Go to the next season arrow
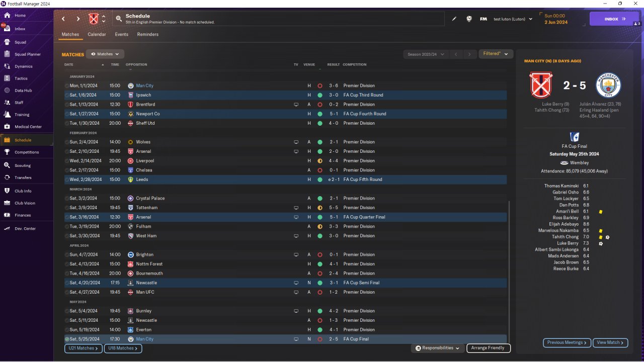644x362 pixels. [x=469, y=54]
